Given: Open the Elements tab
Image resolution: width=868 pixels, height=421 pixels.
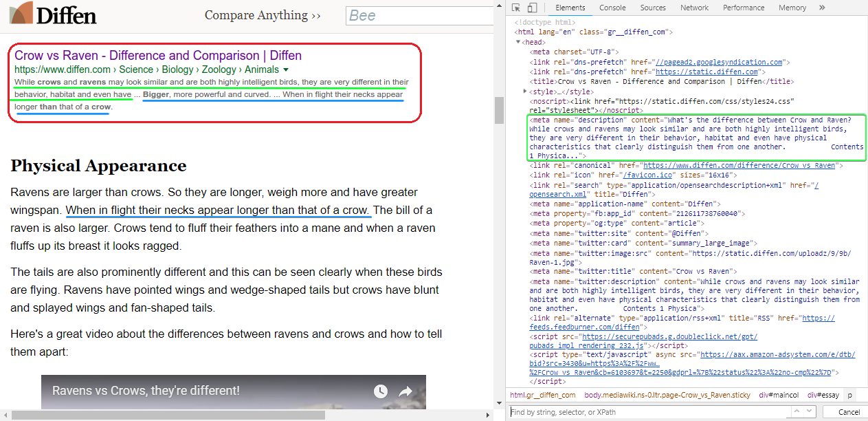Looking at the screenshot, I should click(x=570, y=8).
